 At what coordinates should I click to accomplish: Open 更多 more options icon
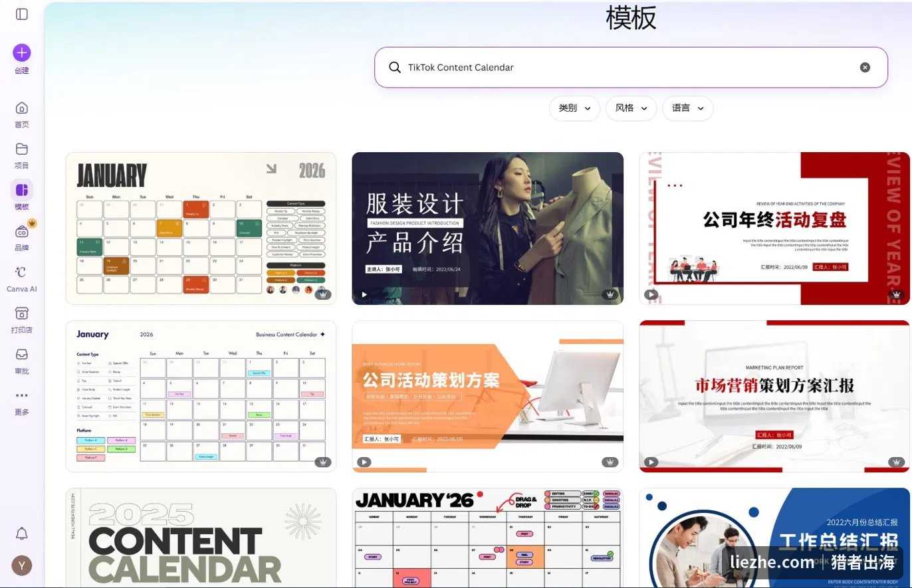coord(22,395)
